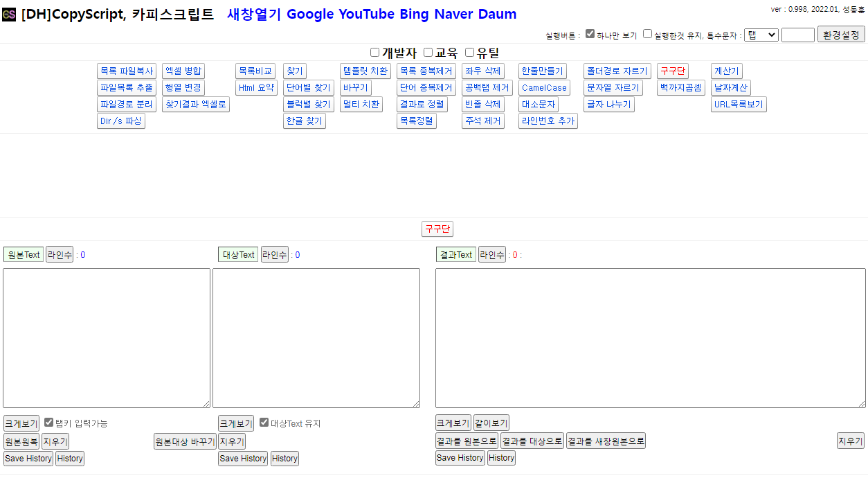This screenshot has width=868, height=478.
Task: Select the 목록 파일복사 tool
Action: click(x=127, y=71)
